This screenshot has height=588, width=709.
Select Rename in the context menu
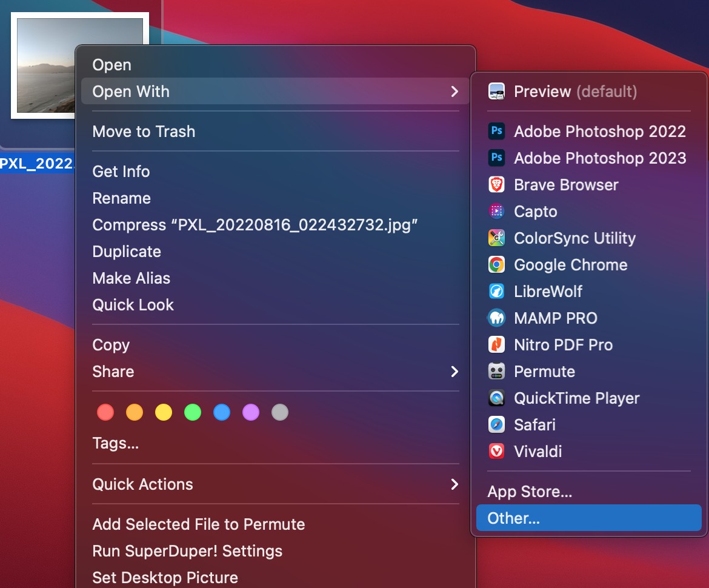[x=276, y=198]
